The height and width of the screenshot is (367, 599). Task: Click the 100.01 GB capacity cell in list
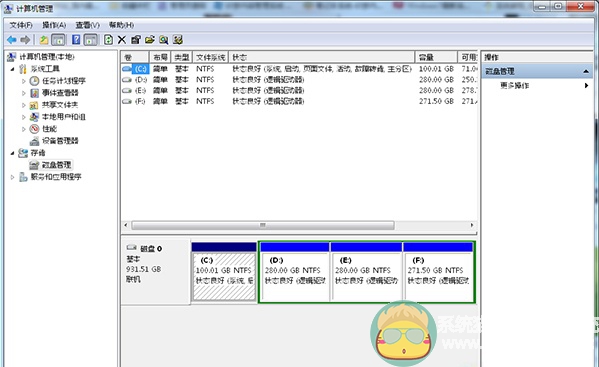(436, 69)
